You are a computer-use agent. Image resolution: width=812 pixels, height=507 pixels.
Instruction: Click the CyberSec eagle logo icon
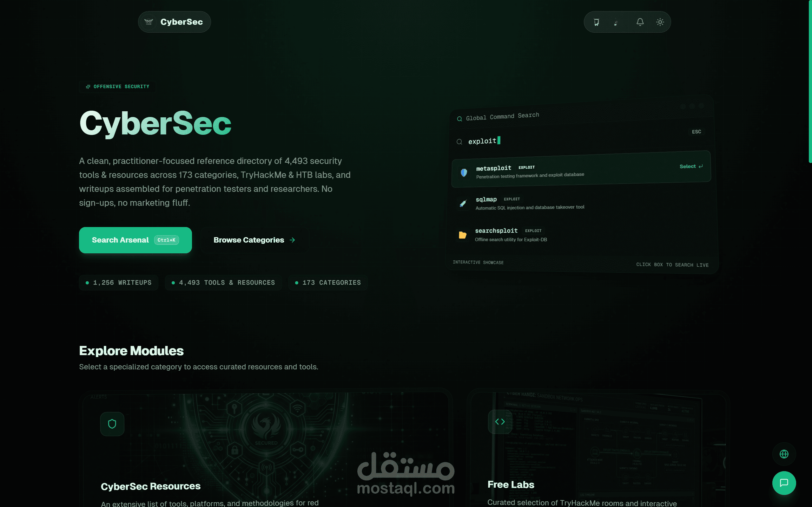[149, 22]
